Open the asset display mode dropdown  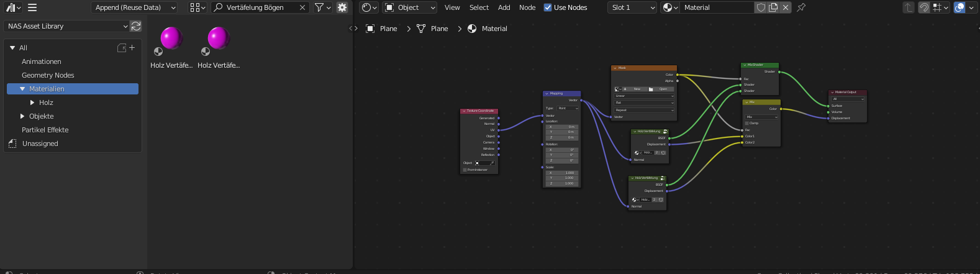[x=197, y=7]
